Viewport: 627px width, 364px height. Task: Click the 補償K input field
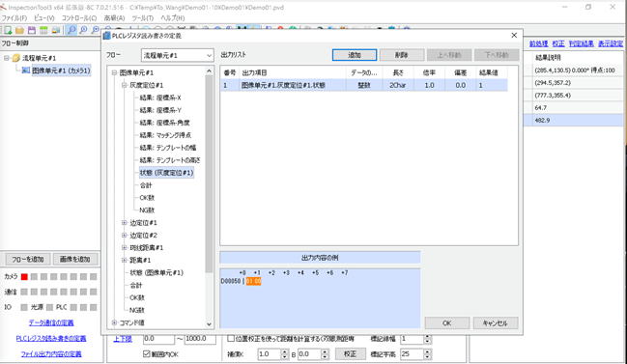click(270, 354)
